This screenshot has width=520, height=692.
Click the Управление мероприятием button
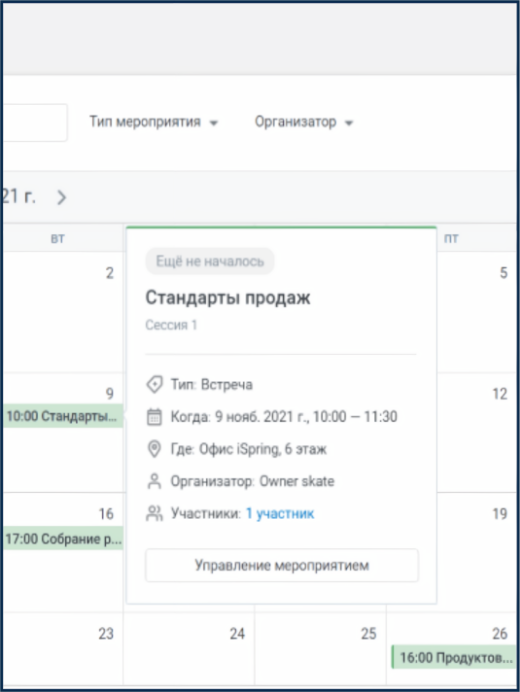[282, 565]
